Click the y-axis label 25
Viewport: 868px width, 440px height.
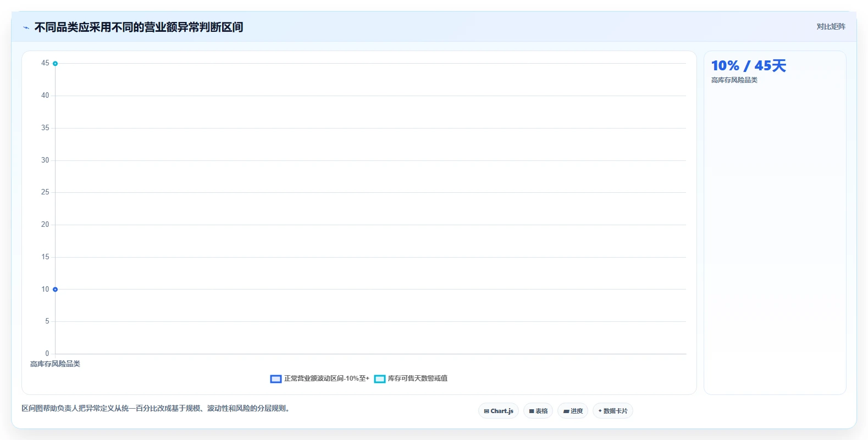(45, 192)
